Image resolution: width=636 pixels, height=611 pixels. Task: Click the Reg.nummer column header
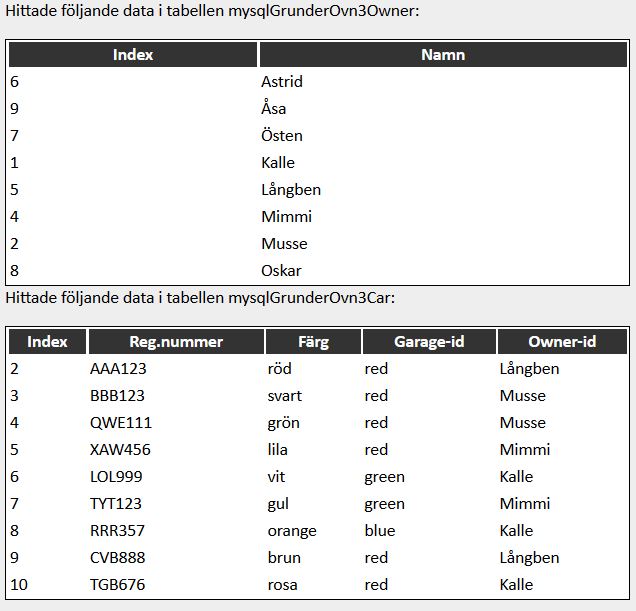click(176, 342)
